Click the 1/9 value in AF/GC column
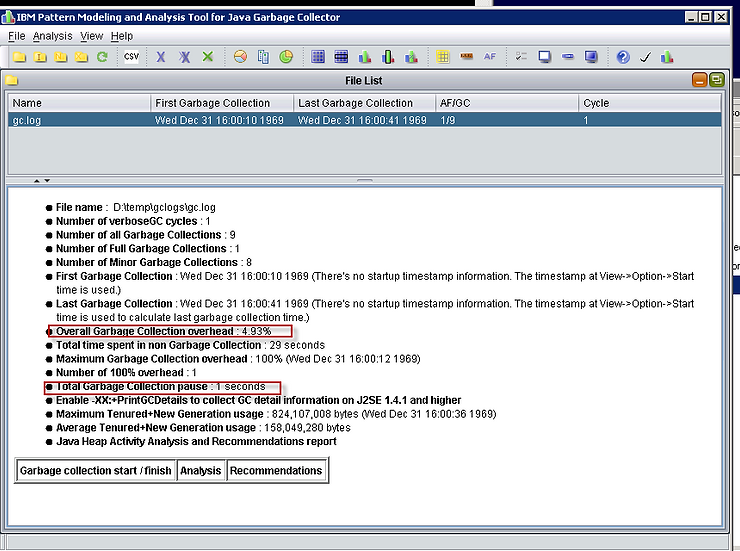The height and width of the screenshot is (551, 740). pyautogui.click(x=447, y=120)
